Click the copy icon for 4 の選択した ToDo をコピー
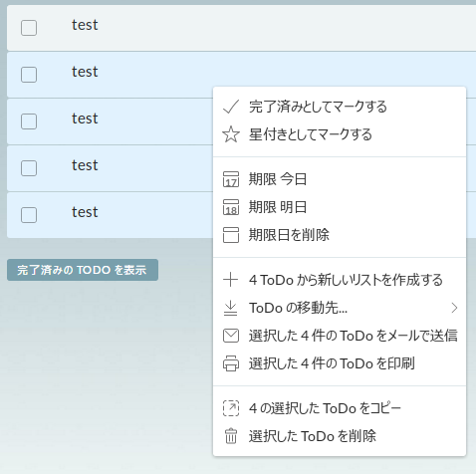The image size is (476, 474). [231, 408]
